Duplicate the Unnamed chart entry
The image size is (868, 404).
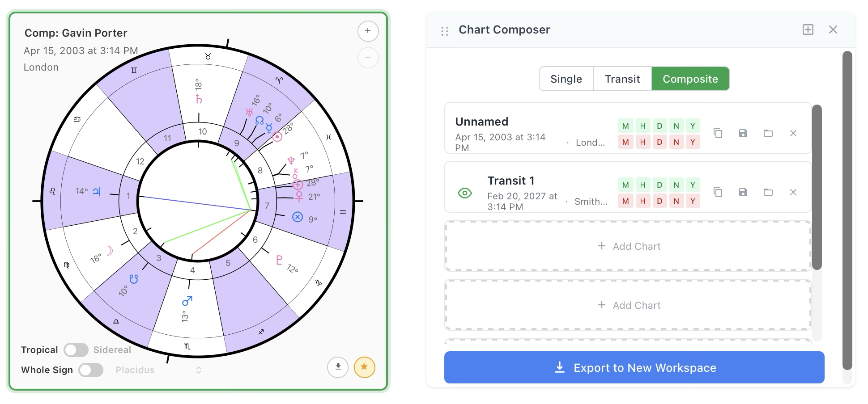(718, 133)
